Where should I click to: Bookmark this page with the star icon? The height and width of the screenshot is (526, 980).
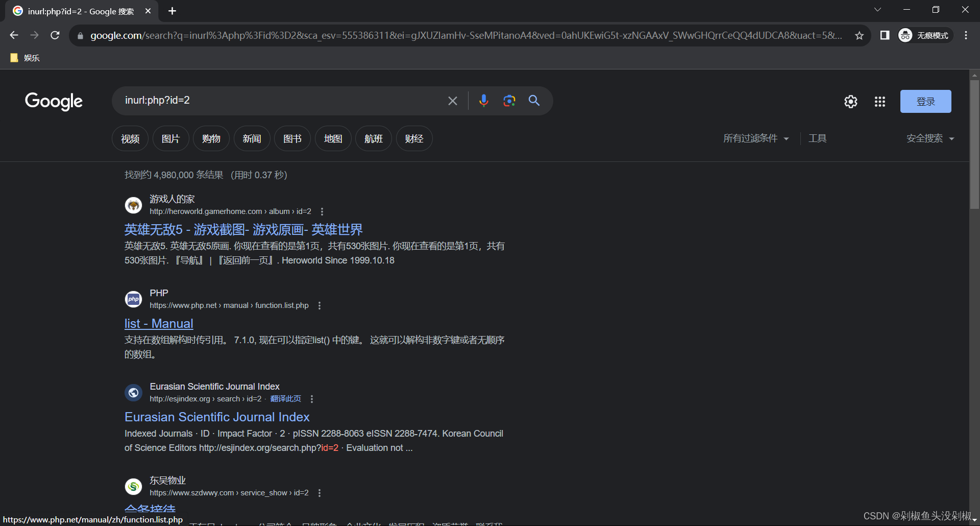(860, 35)
